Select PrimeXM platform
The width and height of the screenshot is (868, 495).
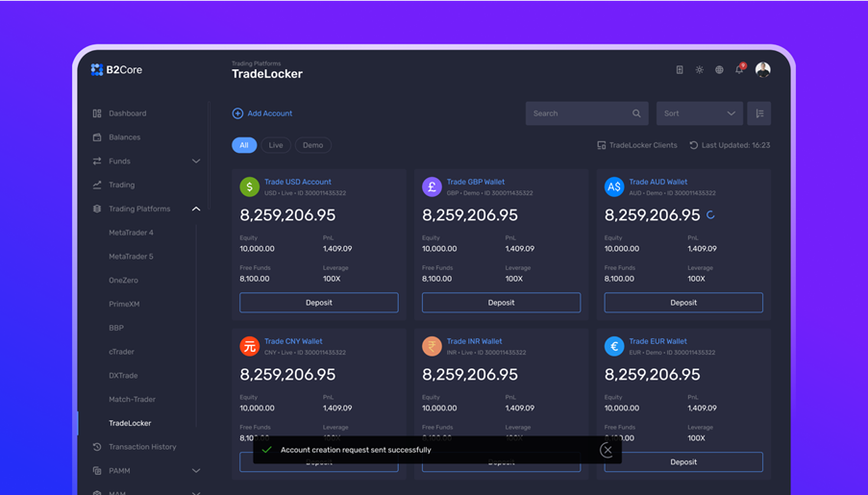tap(124, 304)
